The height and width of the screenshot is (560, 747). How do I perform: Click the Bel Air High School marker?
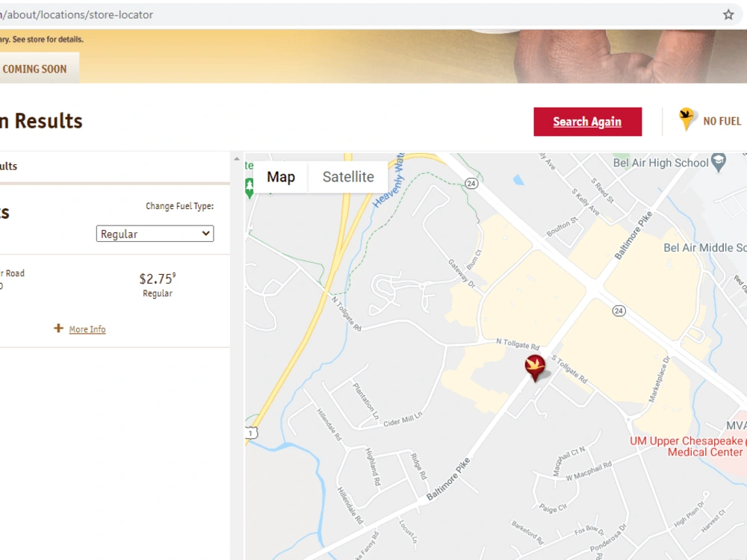coord(719,162)
